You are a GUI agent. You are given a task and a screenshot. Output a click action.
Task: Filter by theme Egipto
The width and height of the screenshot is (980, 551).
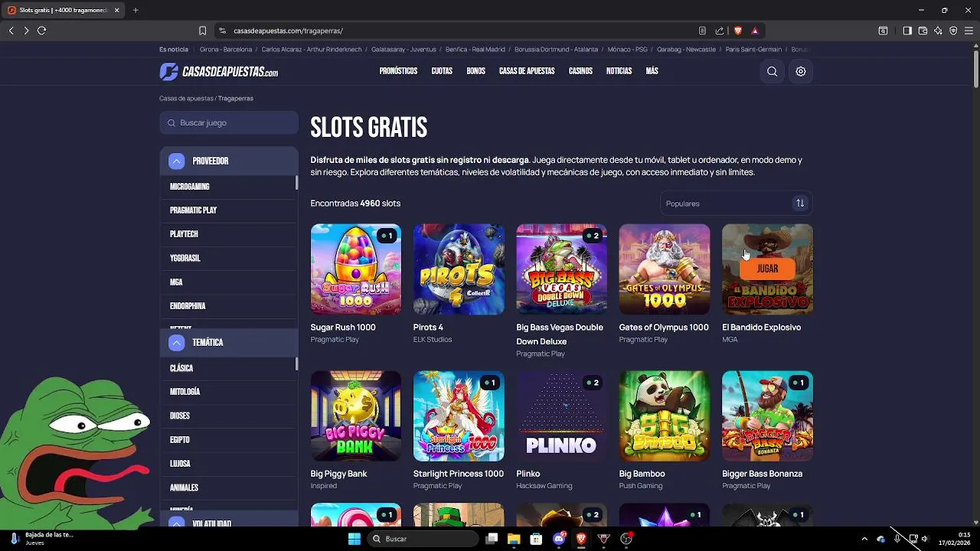tap(180, 440)
